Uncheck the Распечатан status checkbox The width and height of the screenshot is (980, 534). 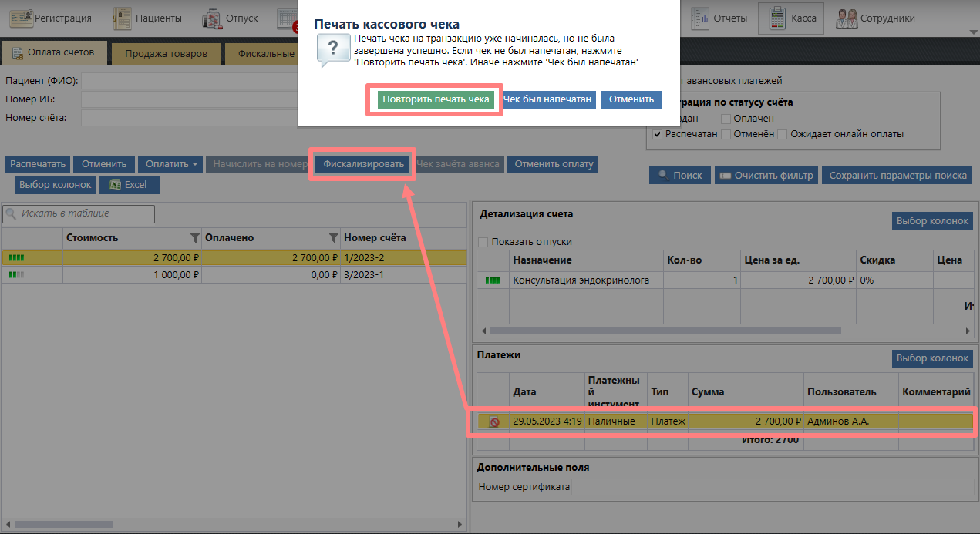tap(658, 134)
